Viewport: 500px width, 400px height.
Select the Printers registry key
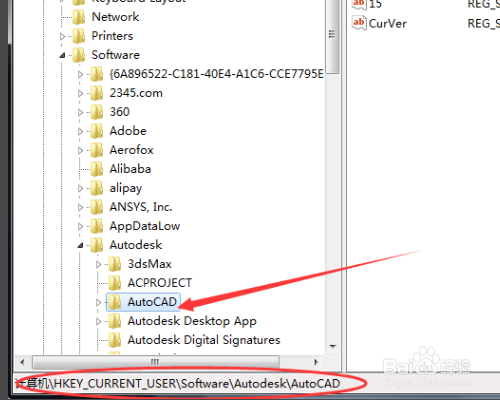pos(112,36)
